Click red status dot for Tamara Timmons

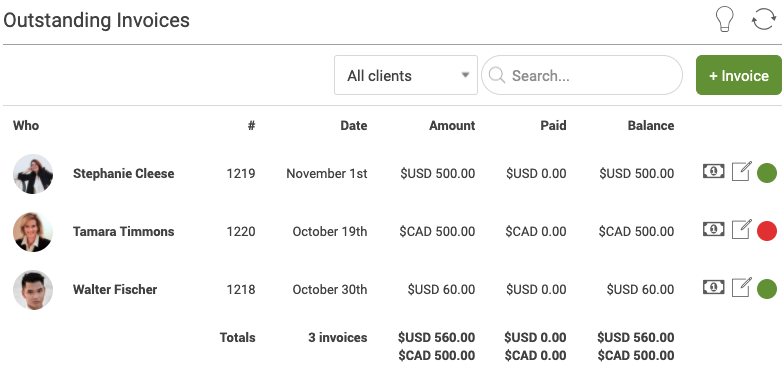tap(767, 231)
